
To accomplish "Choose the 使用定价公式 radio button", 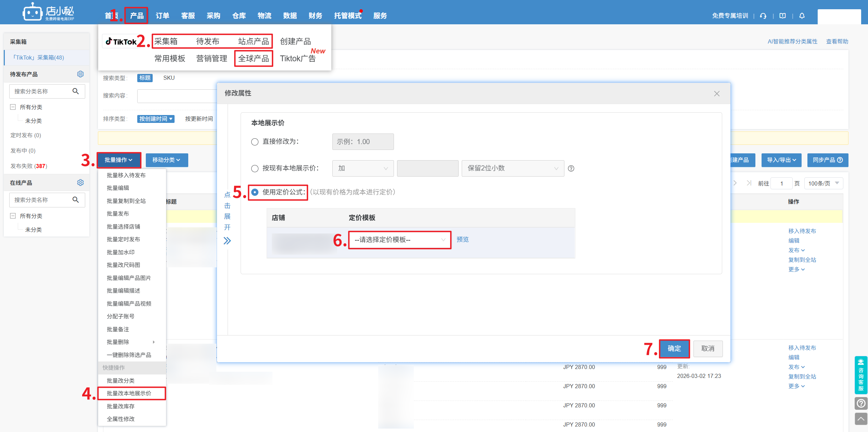I will [255, 192].
